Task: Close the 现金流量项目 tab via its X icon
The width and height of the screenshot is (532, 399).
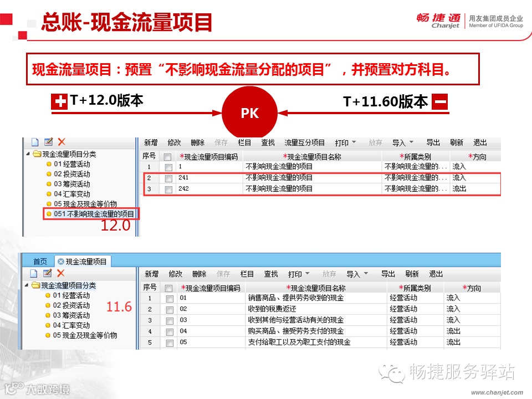Action: (x=61, y=261)
